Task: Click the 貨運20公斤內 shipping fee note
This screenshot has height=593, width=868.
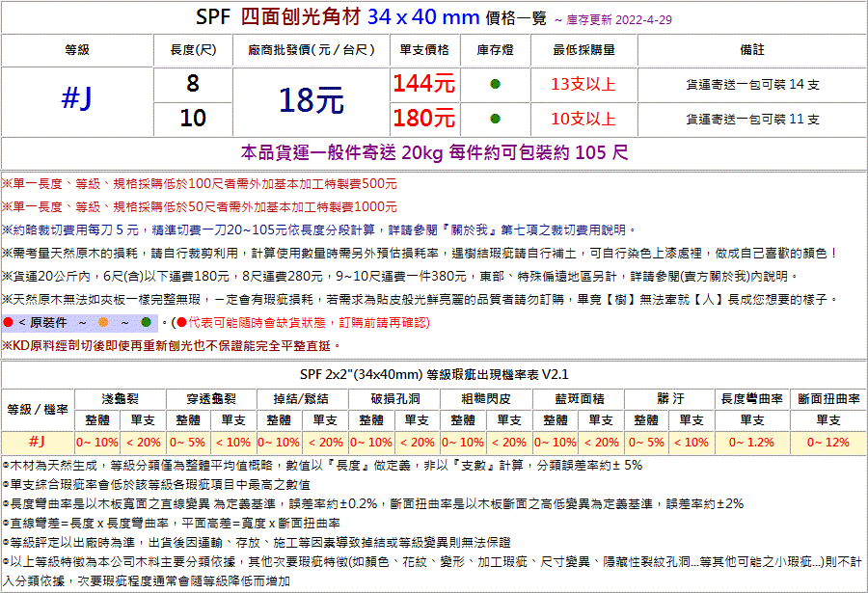Action: pyautogui.click(x=401, y=276)
